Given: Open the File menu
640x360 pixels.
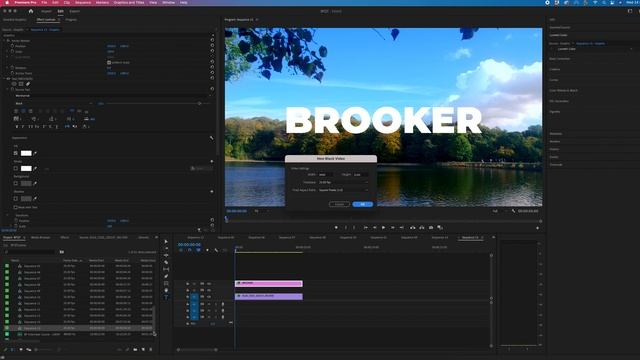Looking at the screenshot, I should (44, 2).
